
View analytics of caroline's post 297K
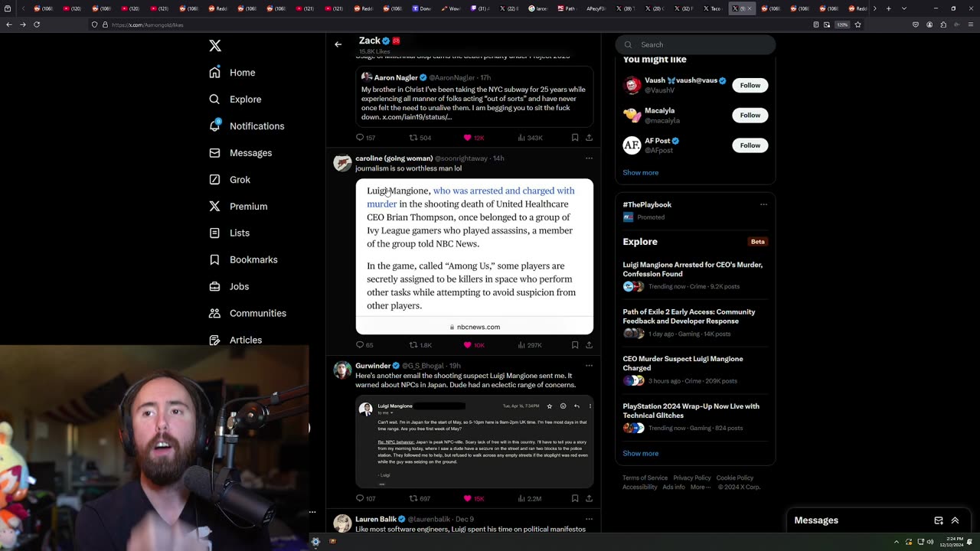pos(530,345)
